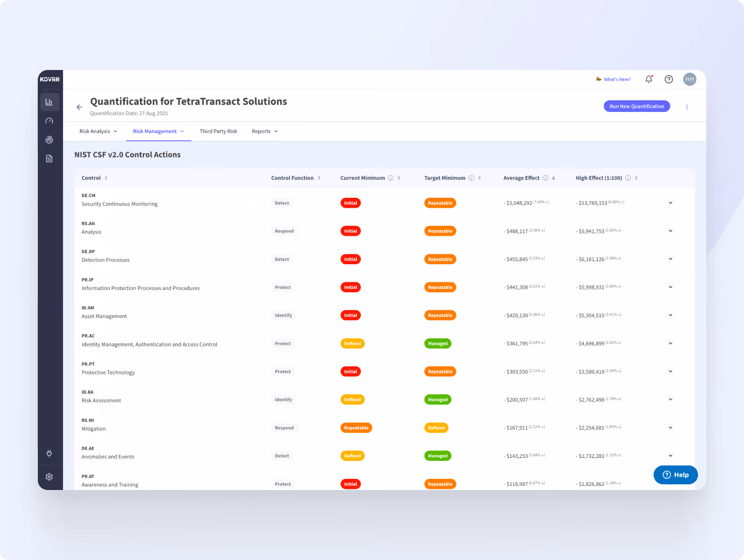Open the three-dot more options menu
This screenshot has width=744, height=560.
coord(687,107)
